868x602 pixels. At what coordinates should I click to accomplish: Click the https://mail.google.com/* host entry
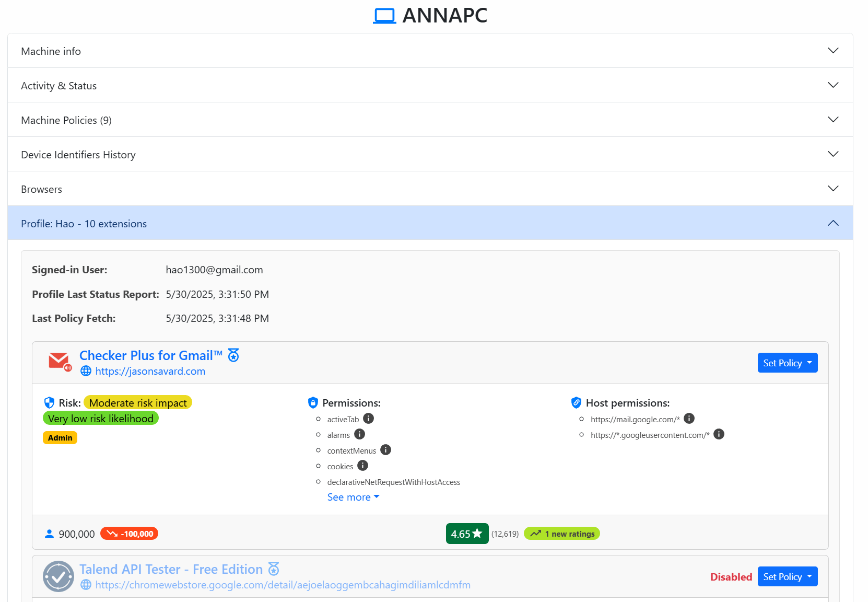click(x=635, y=419)
